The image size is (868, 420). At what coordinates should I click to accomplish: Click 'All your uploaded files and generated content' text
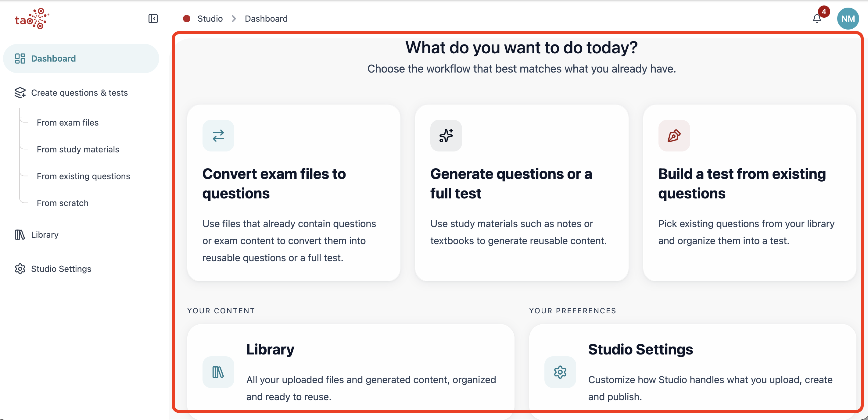coord(371,388)
